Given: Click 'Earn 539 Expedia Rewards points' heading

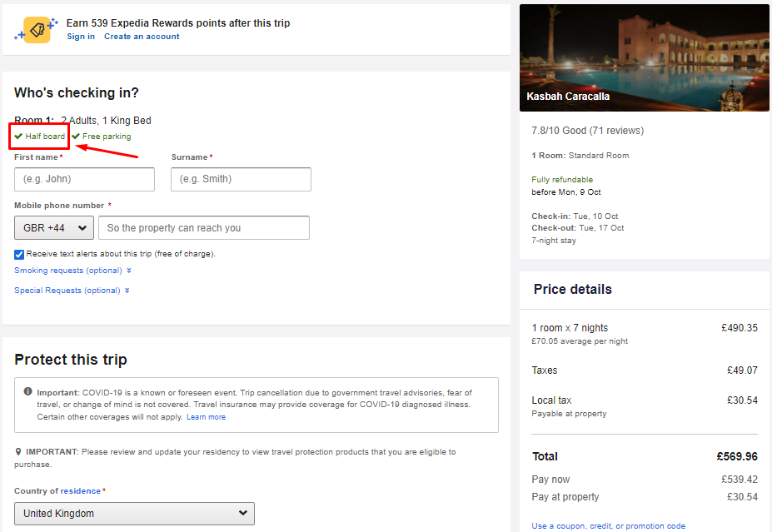Looking at the screenshot, I should tap(178, 23).
